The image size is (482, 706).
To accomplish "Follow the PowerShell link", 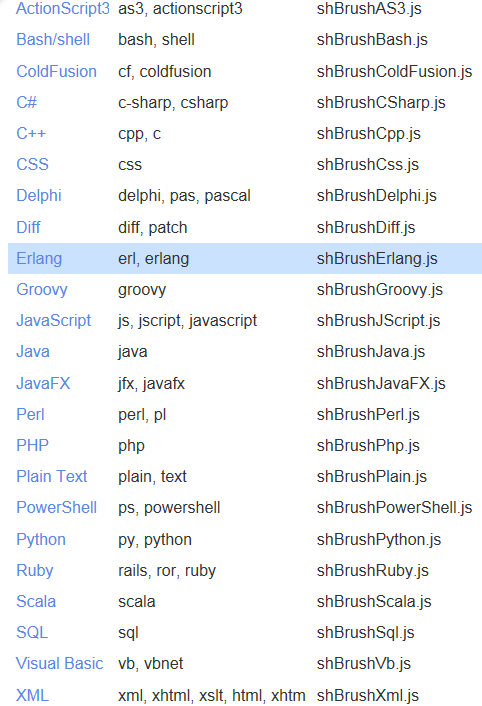I will tap(57, 507).
